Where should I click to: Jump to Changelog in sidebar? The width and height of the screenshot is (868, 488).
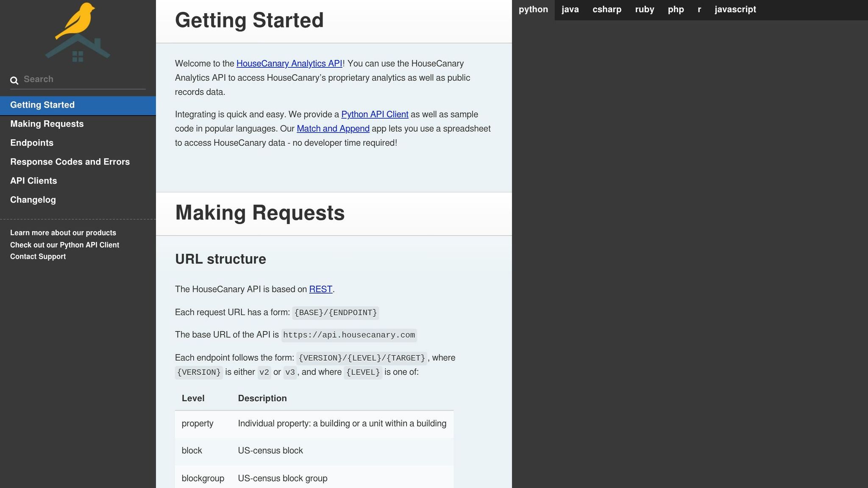coord(78,200)
